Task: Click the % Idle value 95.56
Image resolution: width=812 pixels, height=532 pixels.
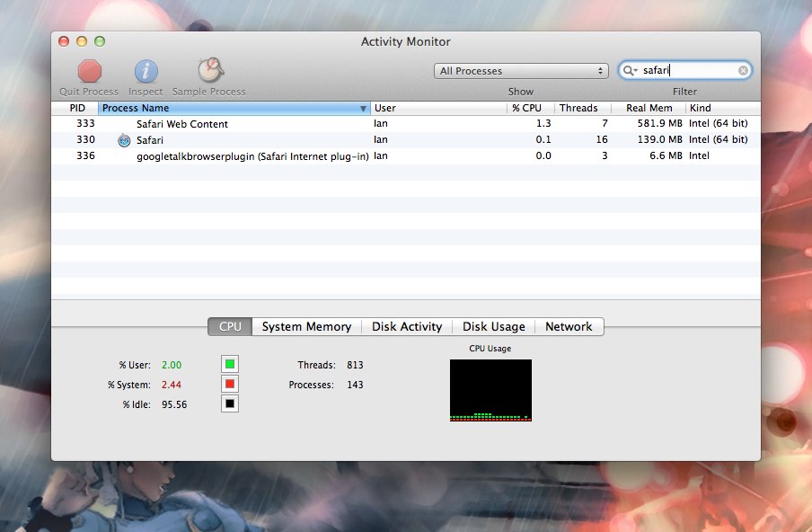Action: [x=174, y=404]
